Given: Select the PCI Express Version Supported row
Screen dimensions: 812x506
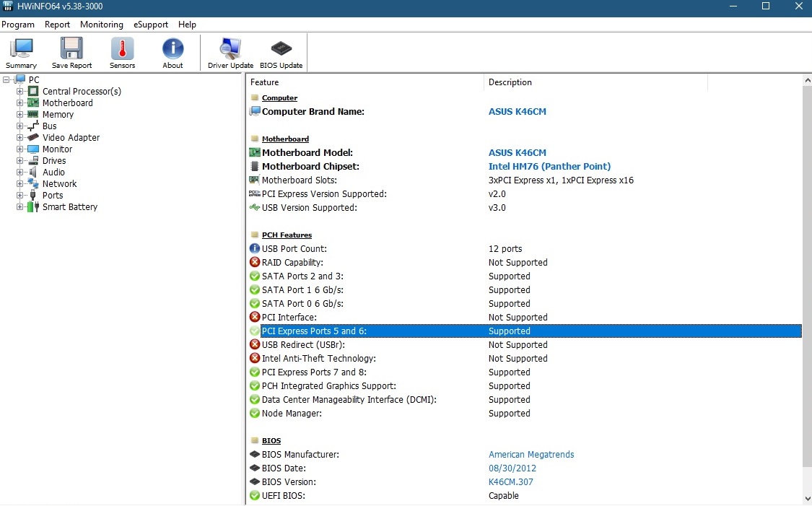Looking at the screenshot, I should (x=525, y=193).
